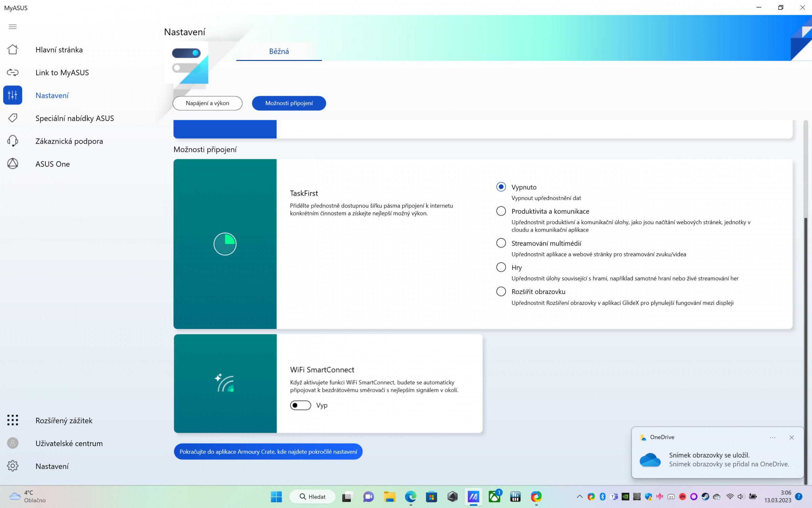Click the settings page vertical scrollbar
The height and width of the screenshot is (508, 812).
[806, 351]
